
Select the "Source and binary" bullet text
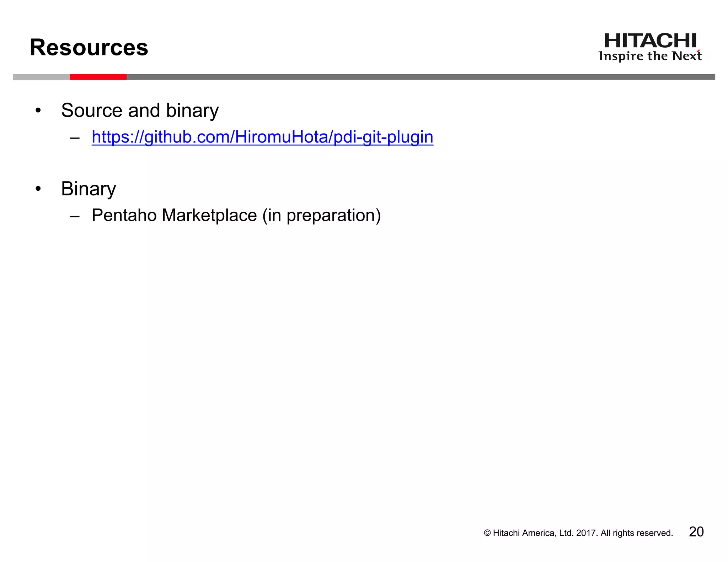coord(140,110)
